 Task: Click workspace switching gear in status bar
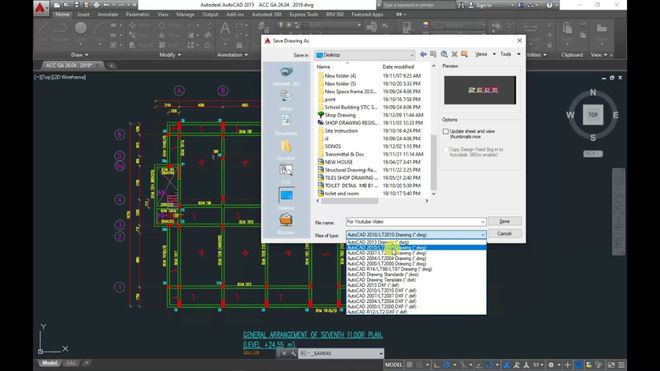[x=551, y=365]
